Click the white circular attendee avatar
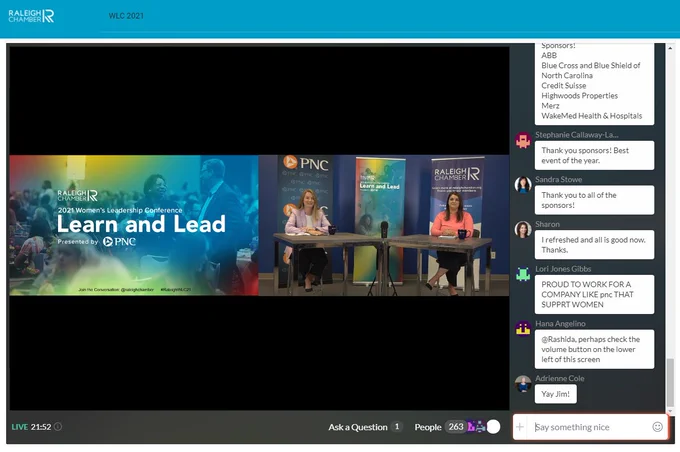 [493, 427]
